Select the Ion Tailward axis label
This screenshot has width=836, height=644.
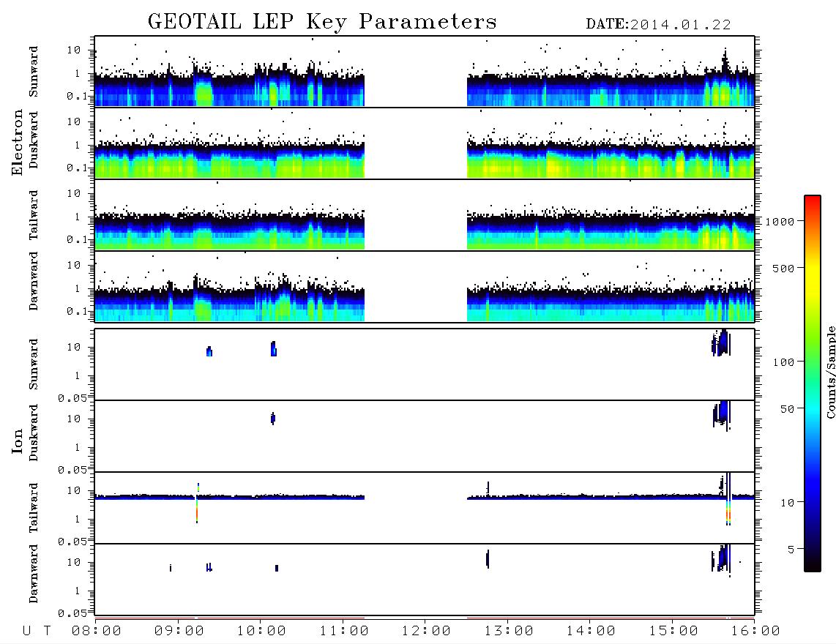[34, 508]
